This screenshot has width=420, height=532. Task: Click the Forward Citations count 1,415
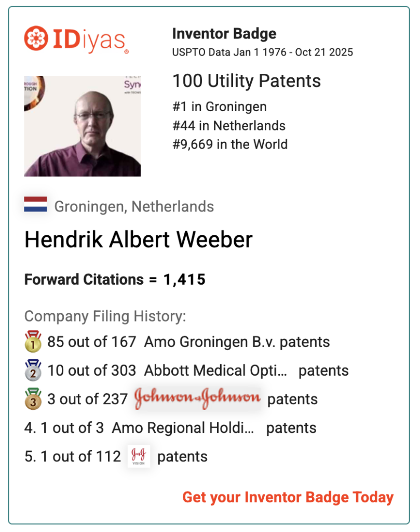[x=184, y=280]
